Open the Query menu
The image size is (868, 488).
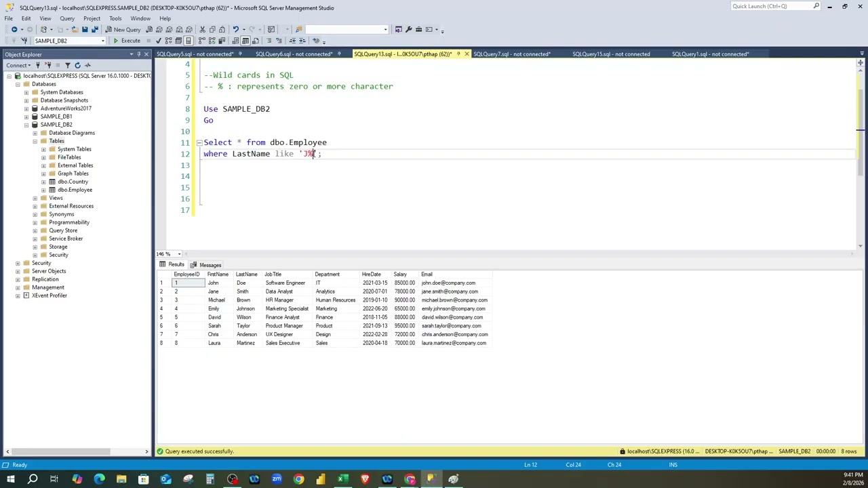click(x=67, y=18)
